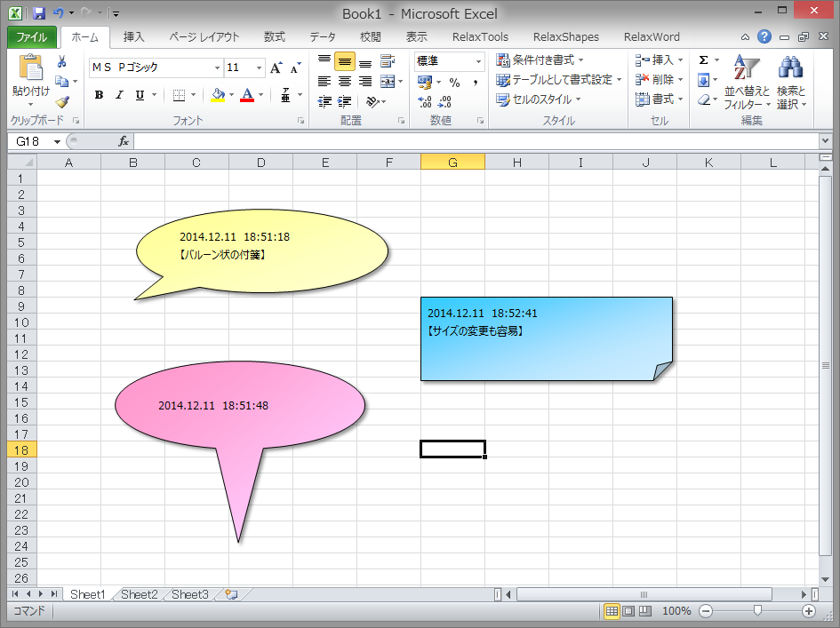This screenshot has height=628, width=840.
Task: Click the zoom slider handle
Action: [x=757, y=611]
